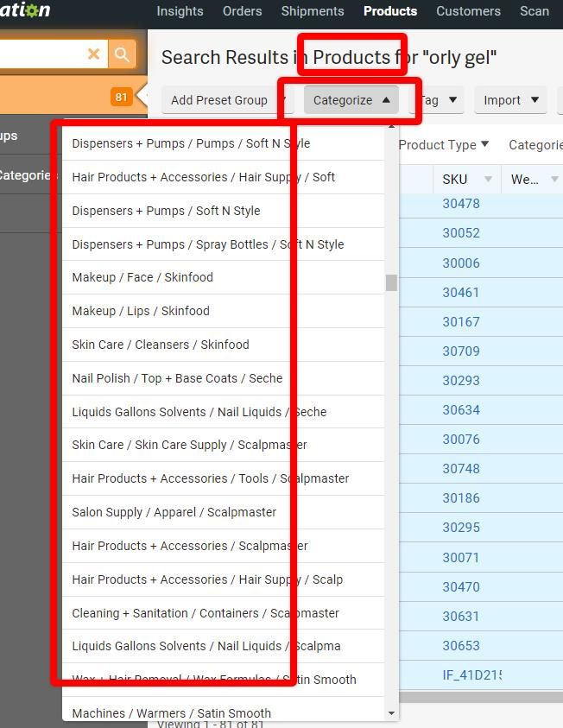Click the orange search magnifier button

122,54
